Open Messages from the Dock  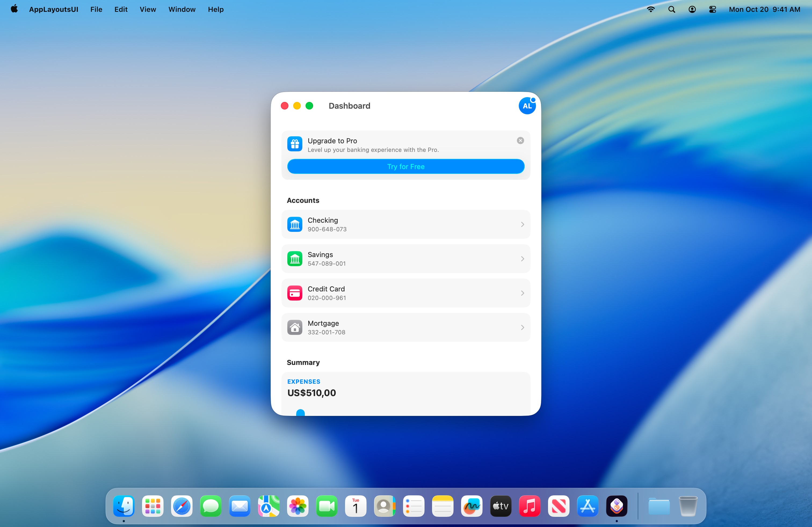pyautogui.click(x=211, y=506)
